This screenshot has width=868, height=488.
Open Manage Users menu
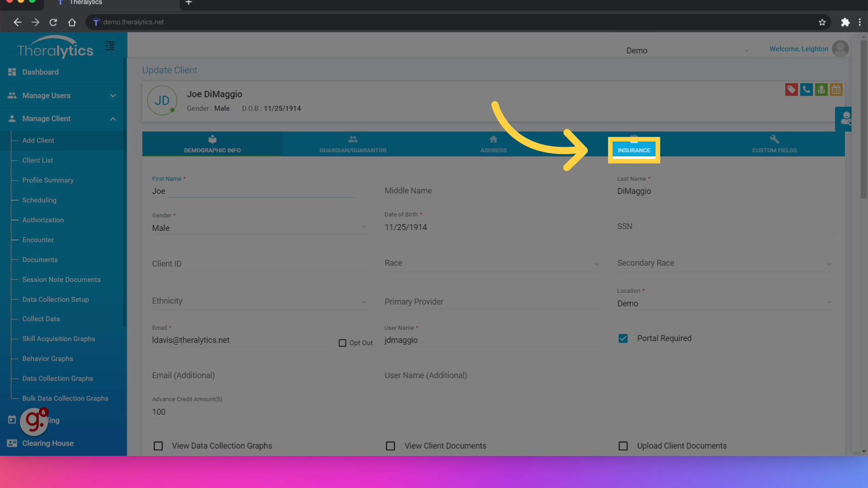point(62,96)
